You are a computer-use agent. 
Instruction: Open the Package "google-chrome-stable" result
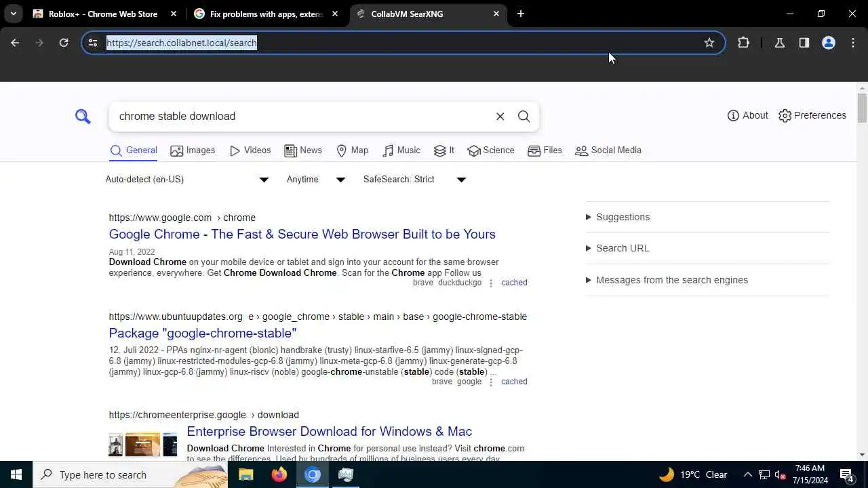click(203, 333)
